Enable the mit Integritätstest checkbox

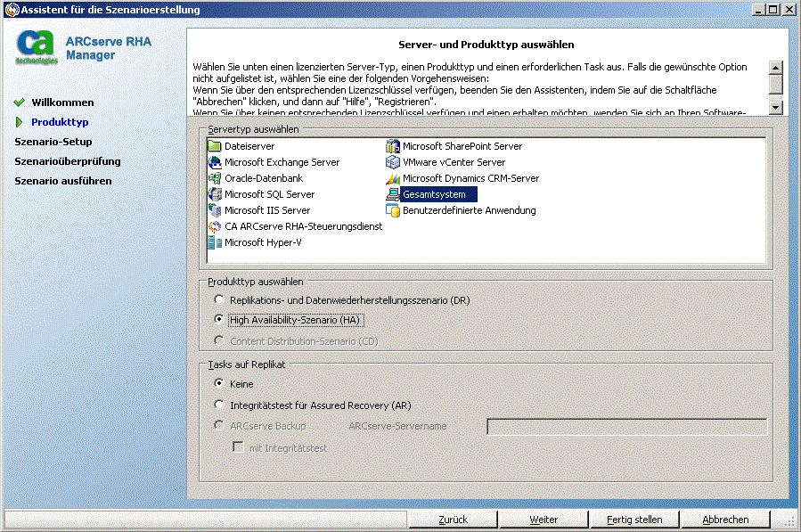tap(238, 447)
